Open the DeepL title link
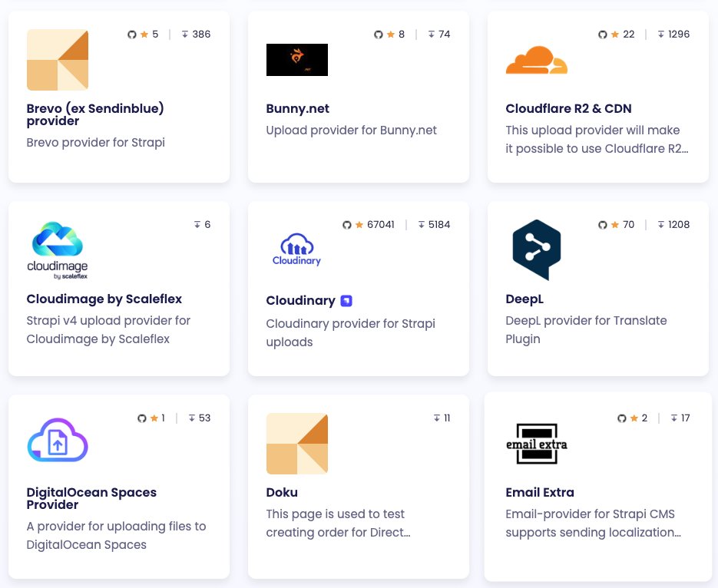This screenshot has width=718, height=588. coord(524,299)
